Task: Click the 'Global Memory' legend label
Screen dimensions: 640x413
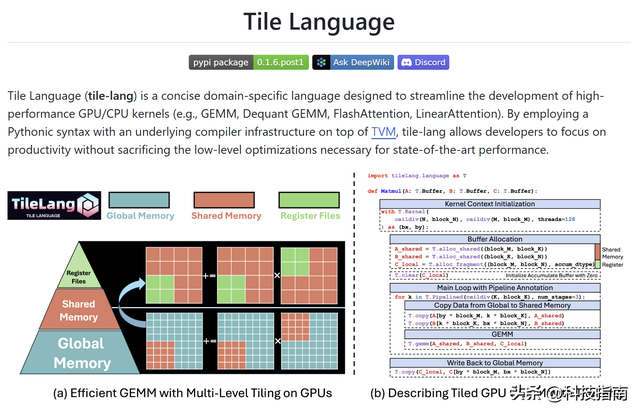Action: [x=140, y=216]
